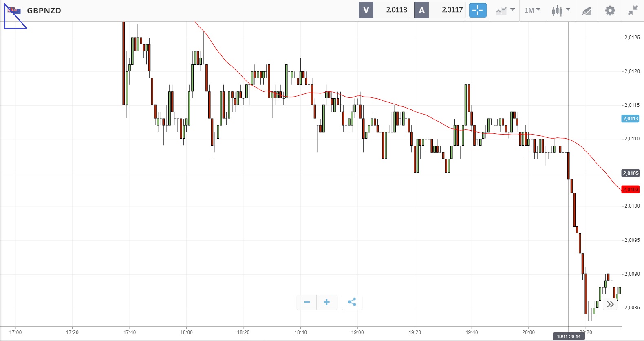Select the buy price 2.0117 field
The height and width of the screenshot is (341, 644).
coord(452,10)
